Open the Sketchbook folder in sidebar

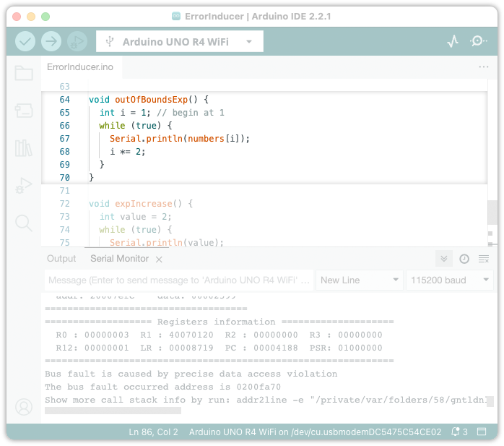(24, 73)
